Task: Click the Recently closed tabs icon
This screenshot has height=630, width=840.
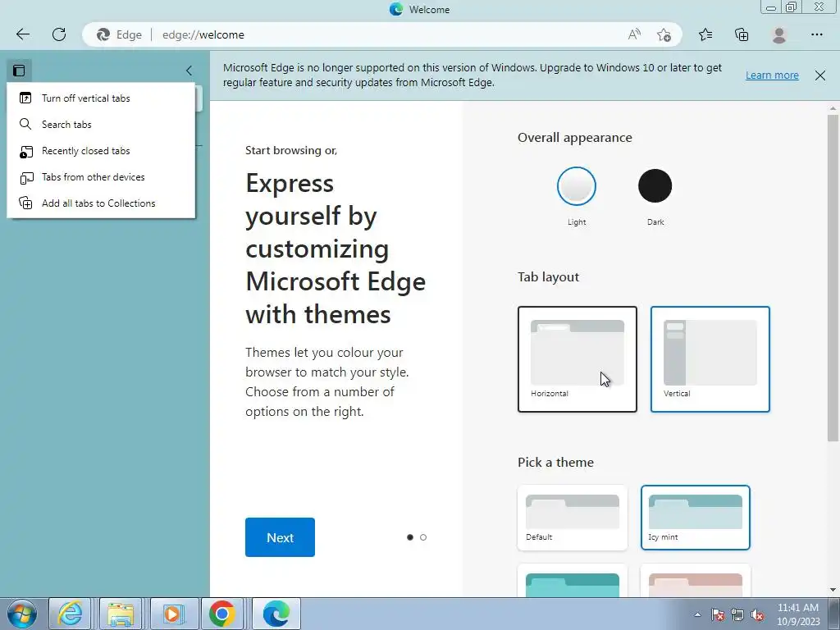Action: (26, 152)
